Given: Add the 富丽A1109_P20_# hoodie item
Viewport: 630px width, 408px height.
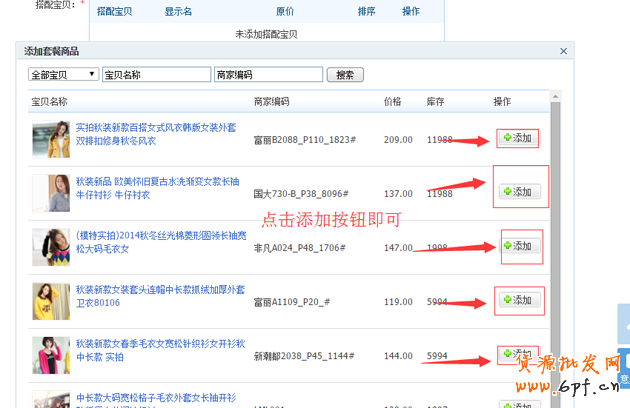Looking at the screenshot, I should pos(519,300).
